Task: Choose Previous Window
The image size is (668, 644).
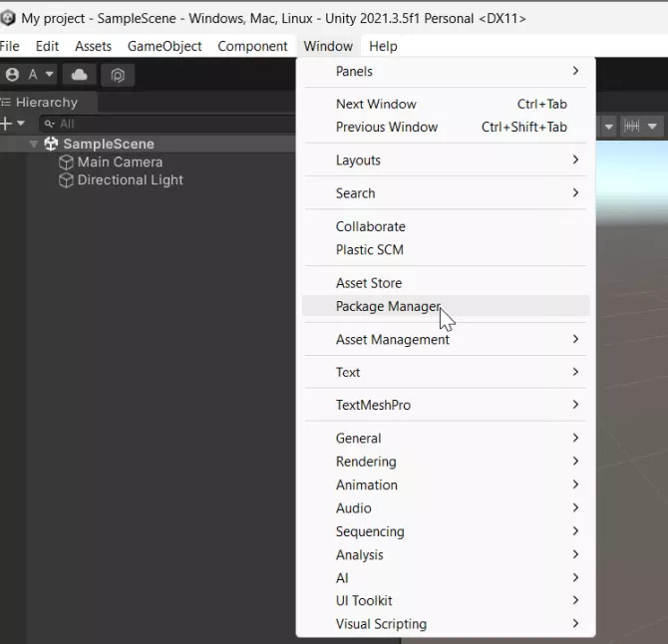Action: click(446, 127)
